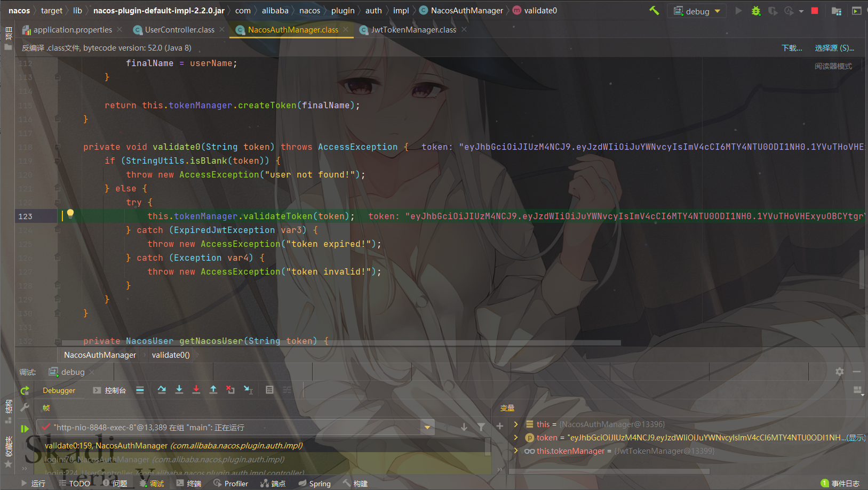Image resolution: width=868 pixels, height=490 pixels.
Task: Stop the debug session with red square
Action: tap(815, 11)
